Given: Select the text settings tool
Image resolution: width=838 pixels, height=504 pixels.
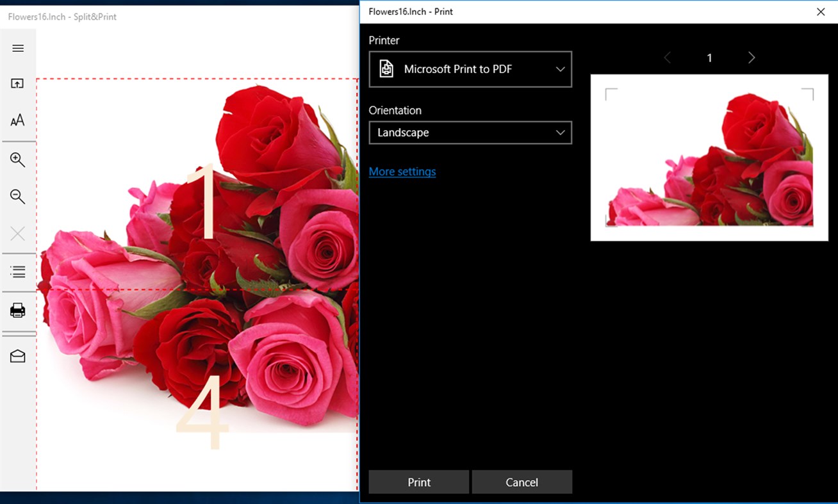Looking at the screenshot, I should click(18, 120).
